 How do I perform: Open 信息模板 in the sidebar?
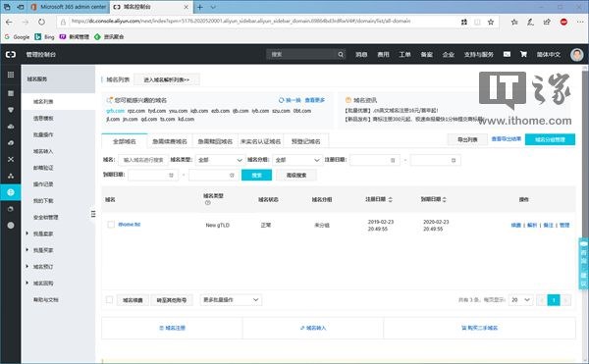tap(43, 118)
